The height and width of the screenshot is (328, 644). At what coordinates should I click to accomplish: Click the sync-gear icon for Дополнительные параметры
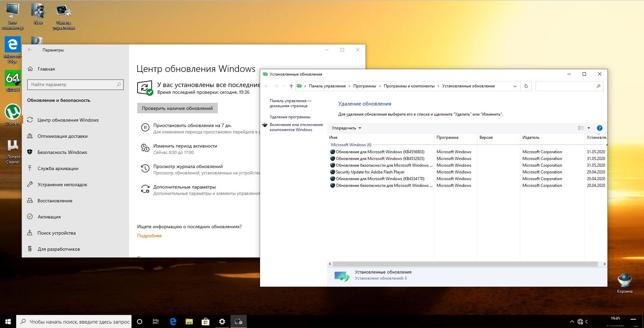[145, 189]
